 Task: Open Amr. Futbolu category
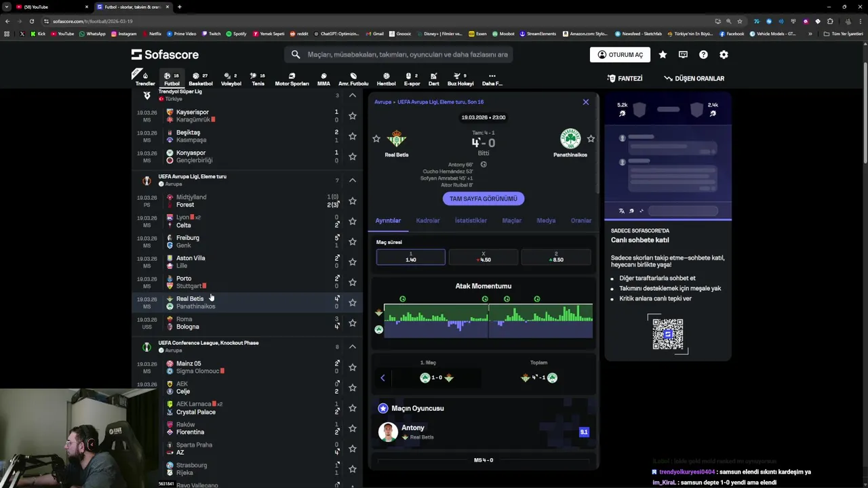(353, 79)
